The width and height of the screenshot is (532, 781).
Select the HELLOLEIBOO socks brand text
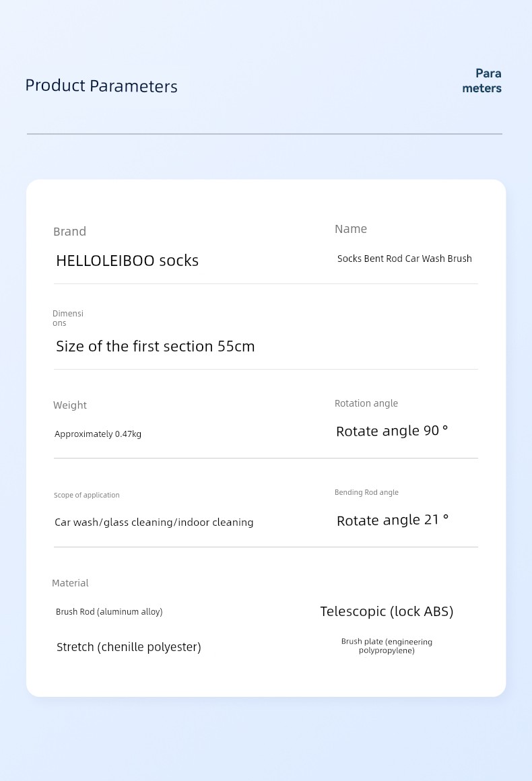pos(127,261)
